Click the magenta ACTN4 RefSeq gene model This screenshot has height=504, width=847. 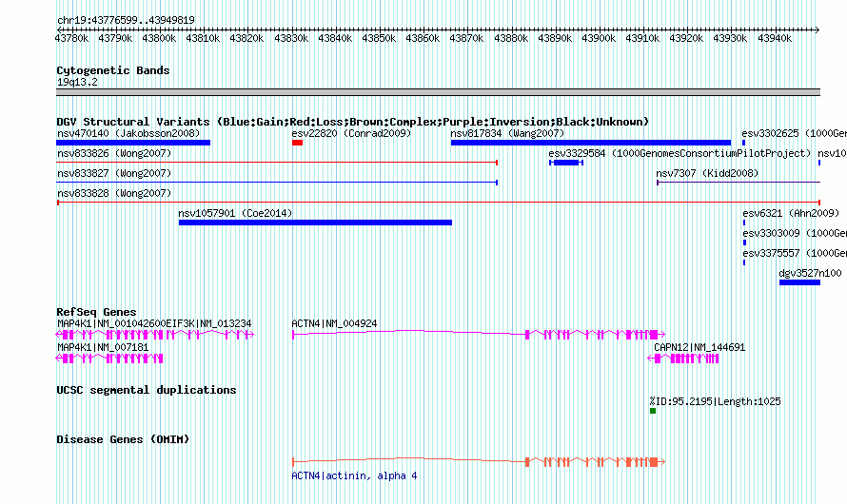click(x=479, y=335)
